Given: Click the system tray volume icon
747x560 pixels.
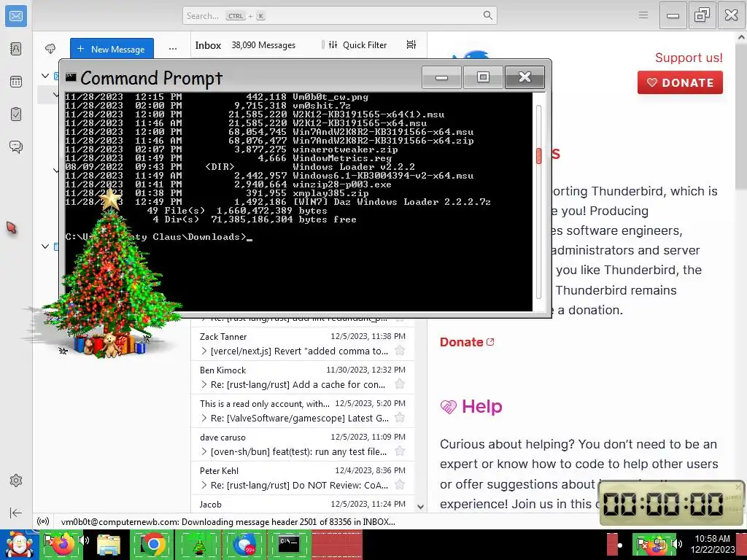Looking at the screenshot, I should [676, 543].
